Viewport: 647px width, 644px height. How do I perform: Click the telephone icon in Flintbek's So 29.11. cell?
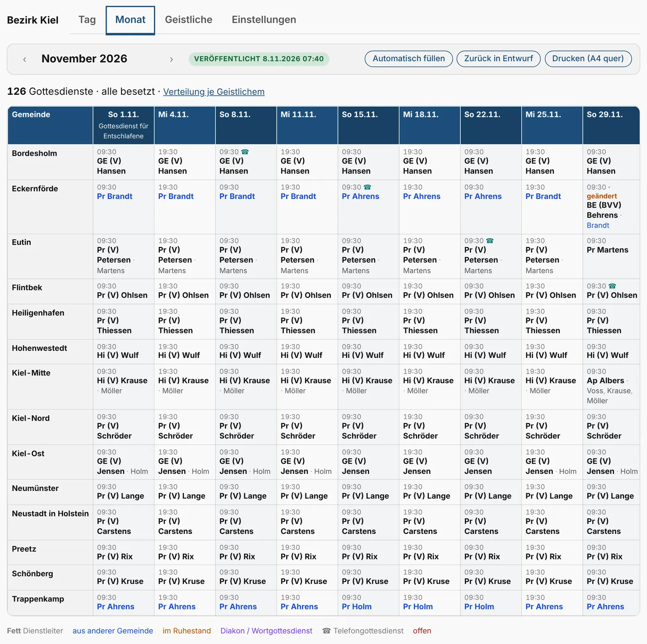(x=612, y=286)
